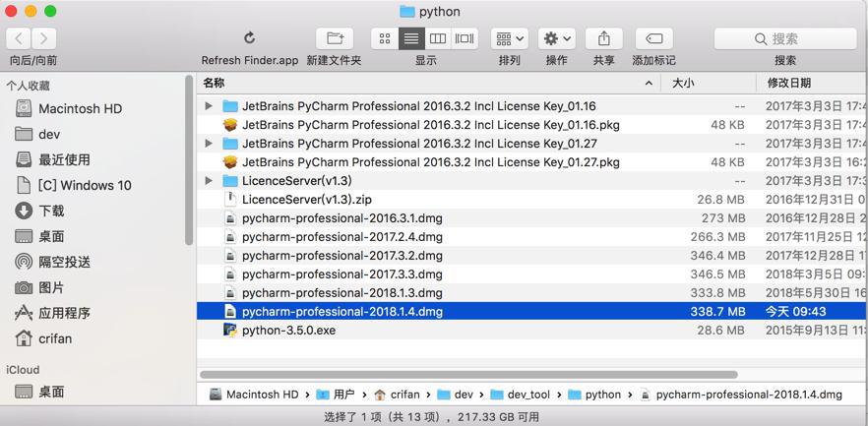Click the 添加标记 tag button
Image resolution: width=868 pixels, height=426 pixels.
pos(653,38)
